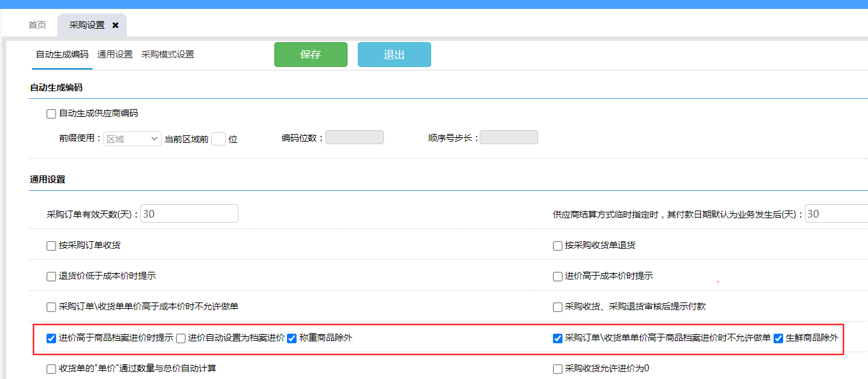Image resolution: width=868 pixels, height=379 pixels.
Task: Open the 采购模式设置 sub-tab
Action: pyautogui.click(x=168, y=54)
